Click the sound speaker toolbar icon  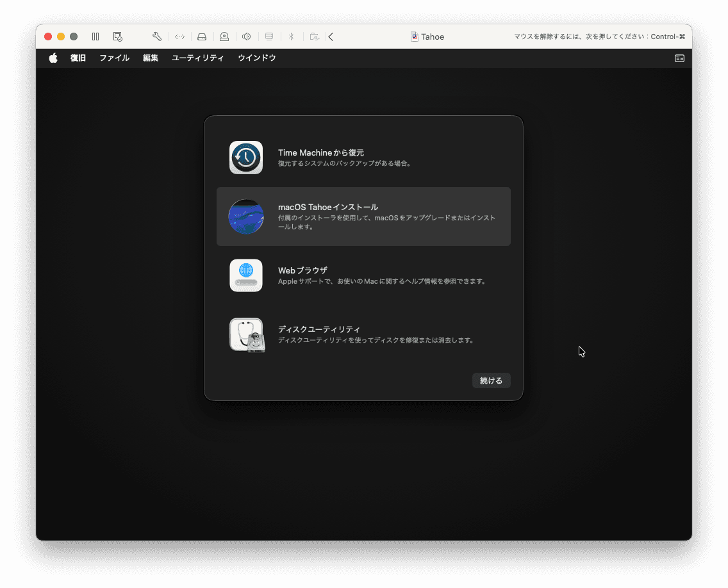246,37
